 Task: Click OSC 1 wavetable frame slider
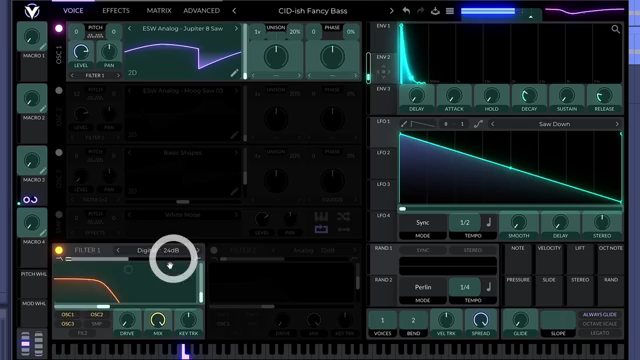point(245,51)
